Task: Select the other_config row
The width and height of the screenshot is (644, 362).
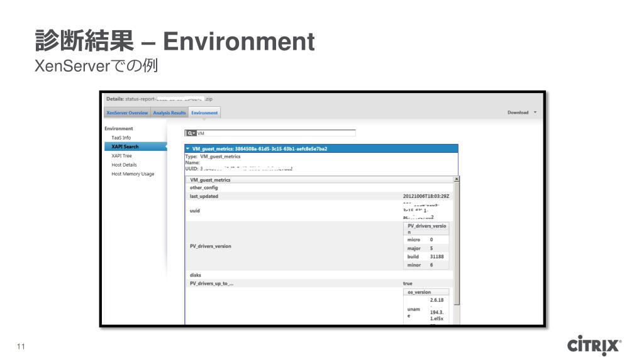Action: point(319,187)
